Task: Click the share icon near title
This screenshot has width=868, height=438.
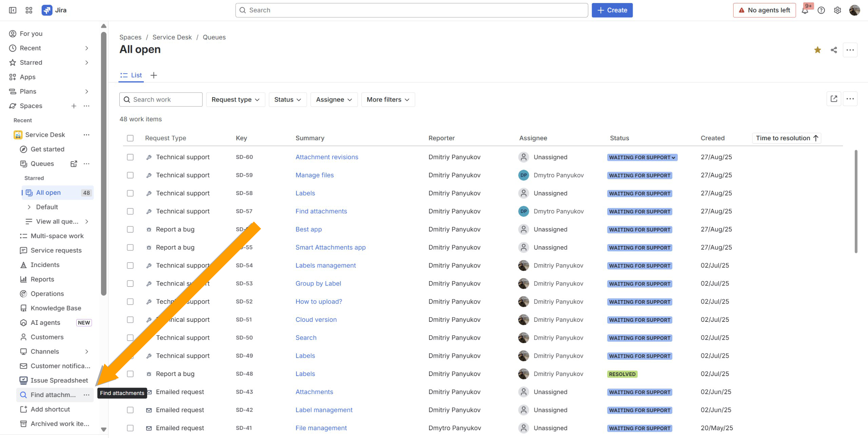Action: point(834,50)
